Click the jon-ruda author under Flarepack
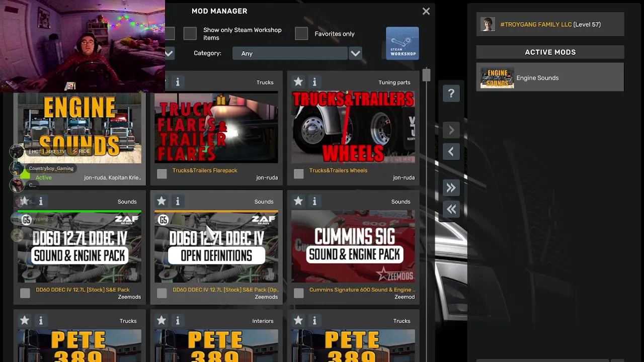644x362 pixels. click(x=267, y=177)
